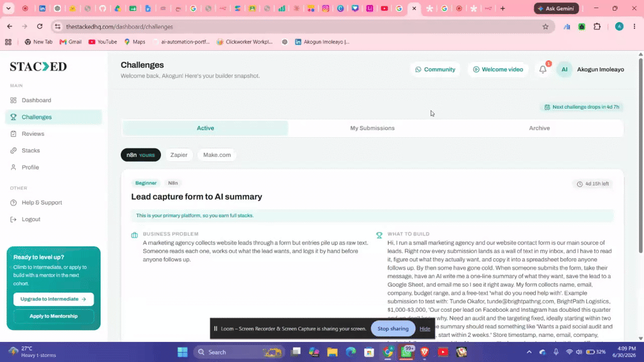Open Microsoft Edge from taskbar
Viewport: 644px width, 362px height.
click(351, 352)
